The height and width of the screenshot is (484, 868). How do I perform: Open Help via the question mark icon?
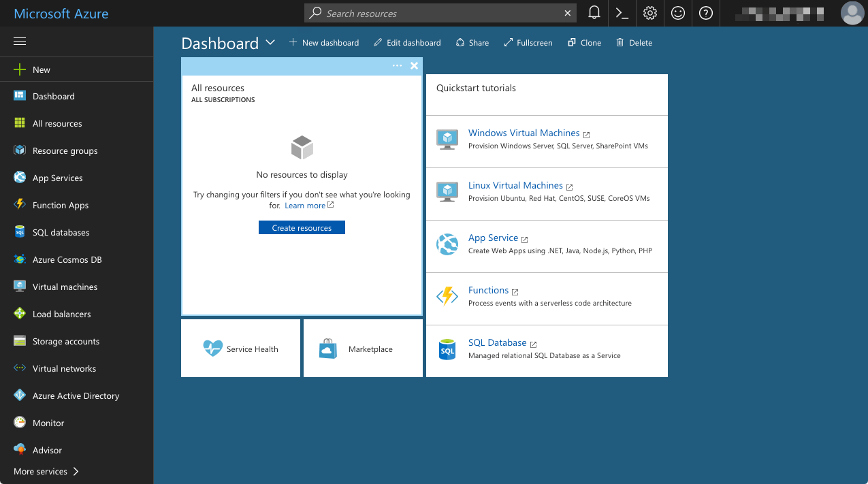705,13
